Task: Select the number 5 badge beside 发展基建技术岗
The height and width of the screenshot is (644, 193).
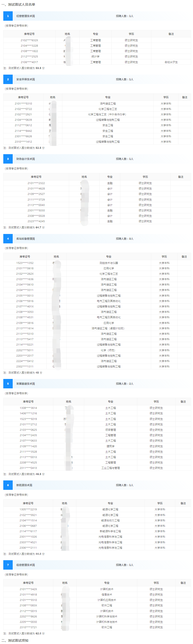Action: 8,384
